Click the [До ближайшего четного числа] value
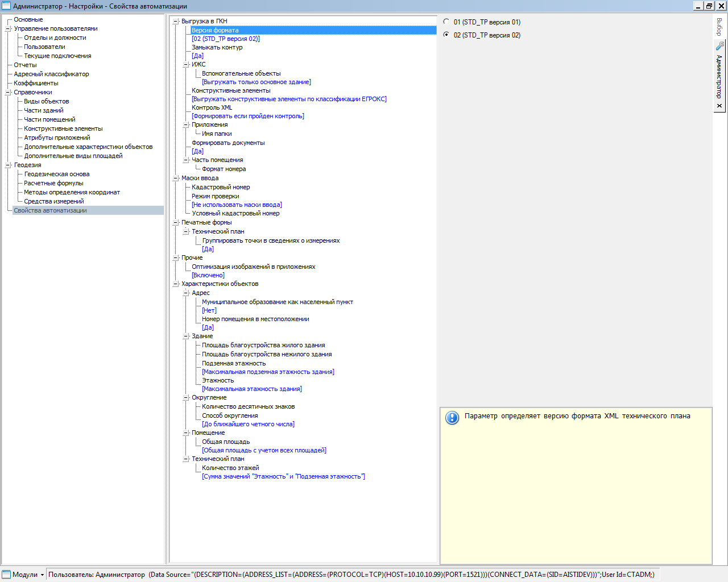 (248, 424)
